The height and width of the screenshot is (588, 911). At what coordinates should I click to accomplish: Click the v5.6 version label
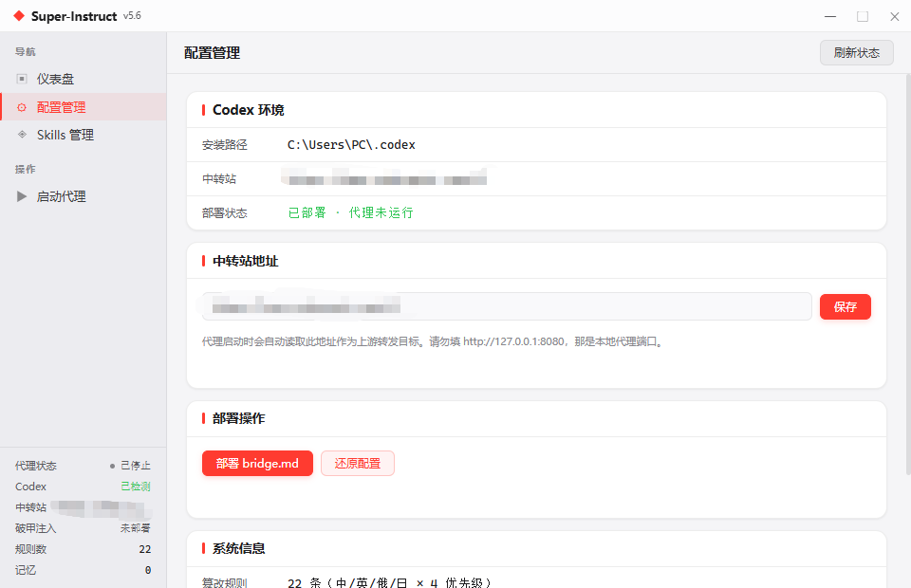click(132, 16)
